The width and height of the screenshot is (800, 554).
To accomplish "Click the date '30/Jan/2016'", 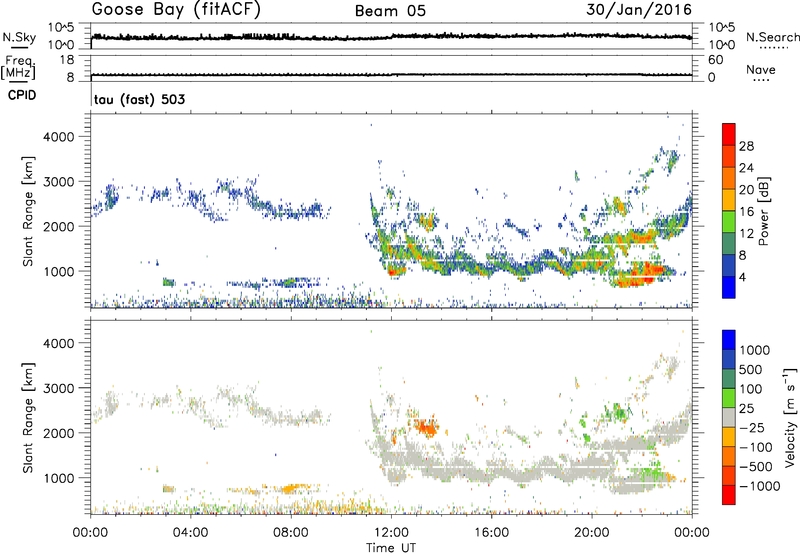I will (639, 10).
